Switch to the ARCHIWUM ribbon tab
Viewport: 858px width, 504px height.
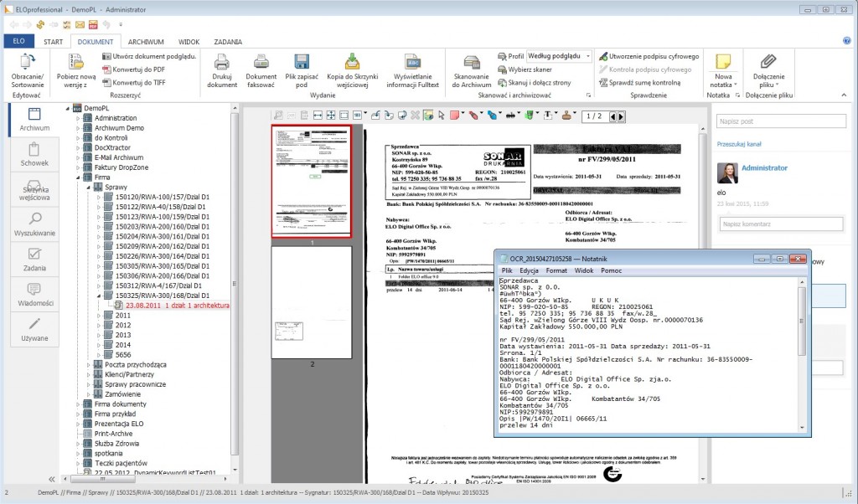coord(146,42)
